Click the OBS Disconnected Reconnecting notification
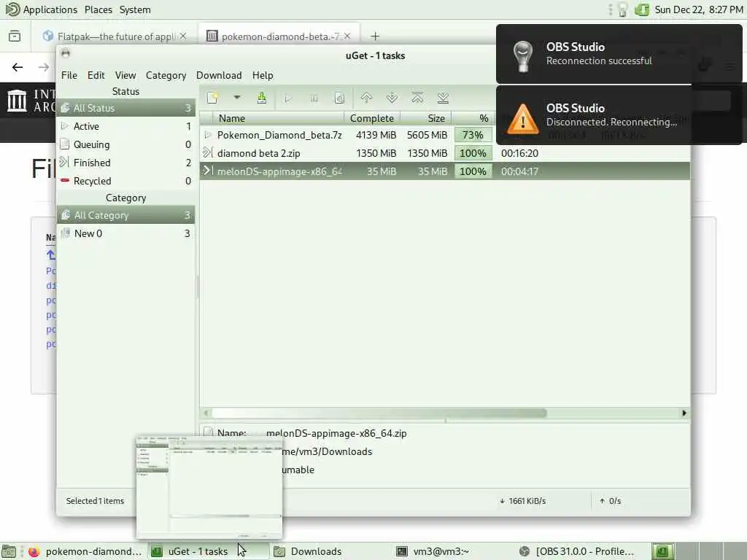747x560 pixels. [619, 115]
